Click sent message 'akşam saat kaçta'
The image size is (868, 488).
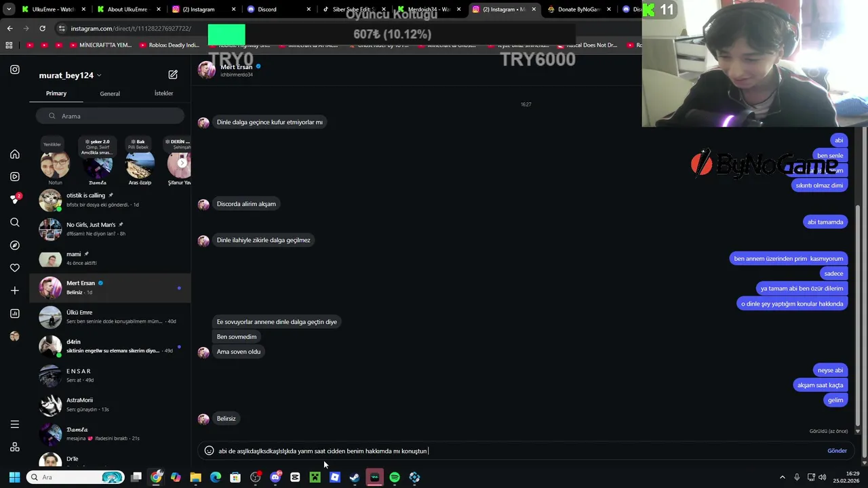(820, 385)
